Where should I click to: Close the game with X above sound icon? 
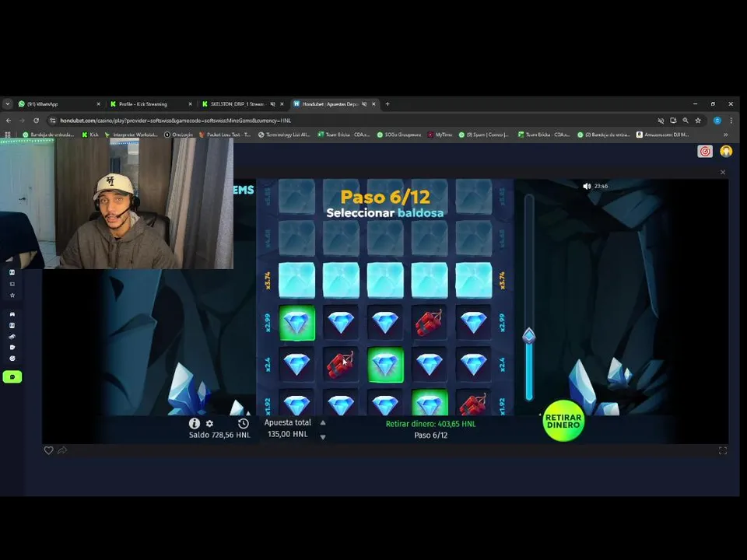click(723, 173)
